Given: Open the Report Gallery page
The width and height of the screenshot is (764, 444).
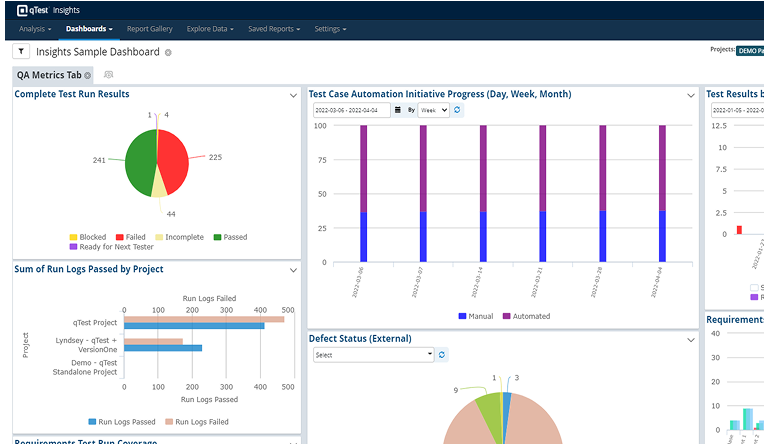Looking at the screenshot, I should (151, 29).
